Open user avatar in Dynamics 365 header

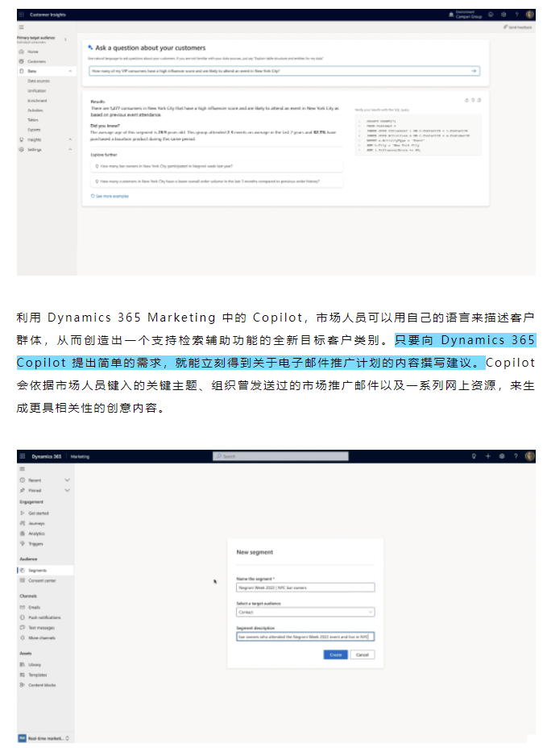529,456
